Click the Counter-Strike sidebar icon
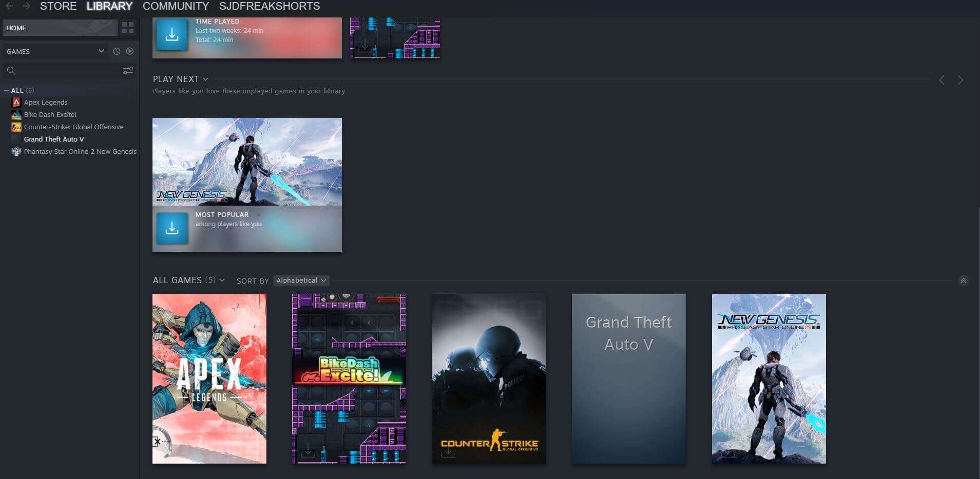Viewport: 980px width, 479px height. coord(16,127)
